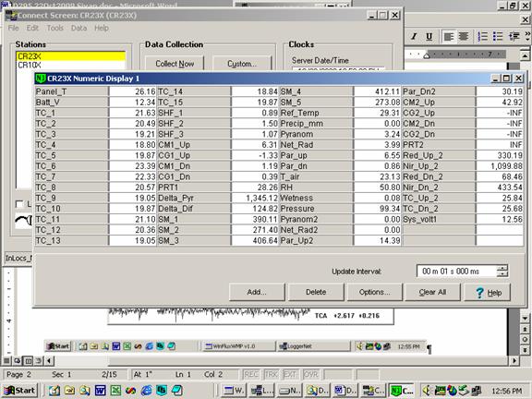This screenshot has width=532, height=399.
Task: Click Word's Next Page double-arrow button
Action: click(x=525, y=350)
